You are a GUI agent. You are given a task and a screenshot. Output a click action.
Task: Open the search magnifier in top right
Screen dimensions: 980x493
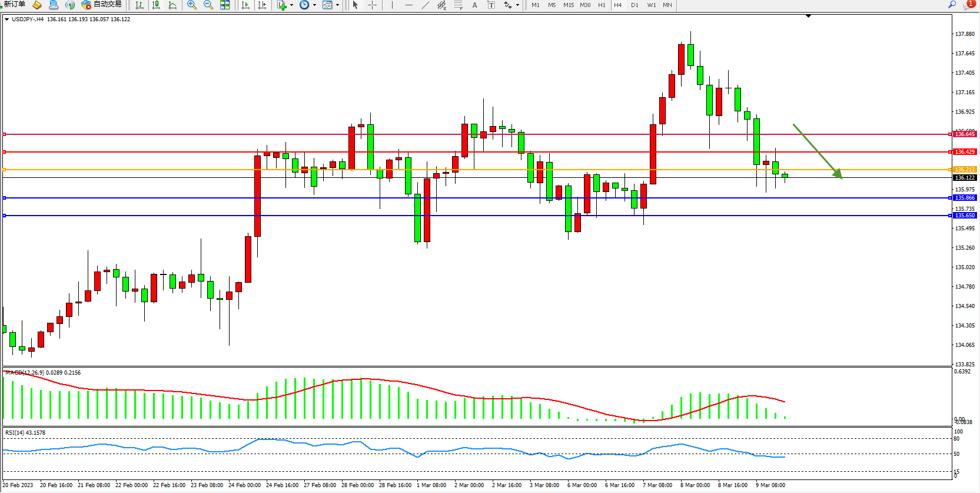click(x=952, y=5)
